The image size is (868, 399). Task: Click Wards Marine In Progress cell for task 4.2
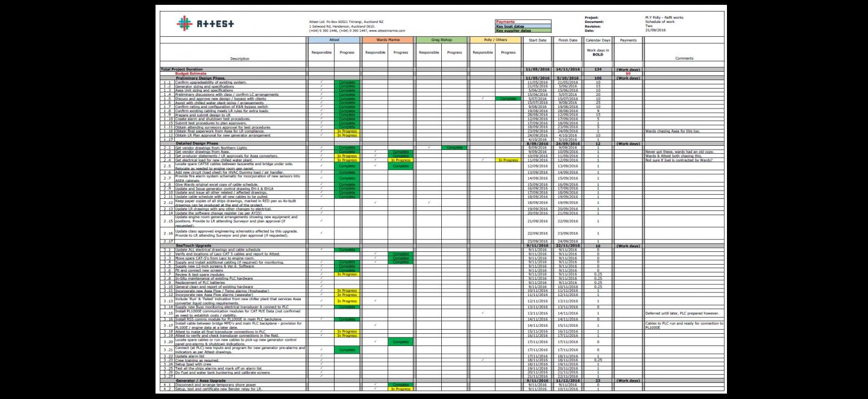pos(401,389)
